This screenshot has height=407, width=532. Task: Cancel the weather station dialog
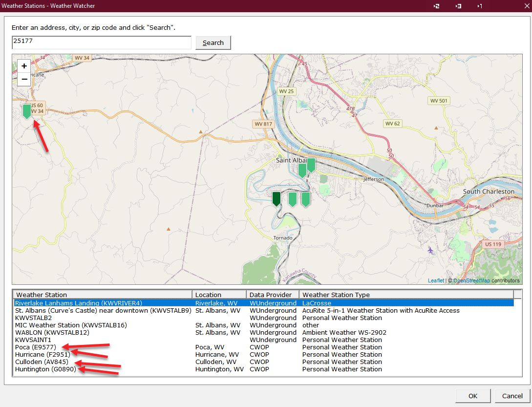512,396
